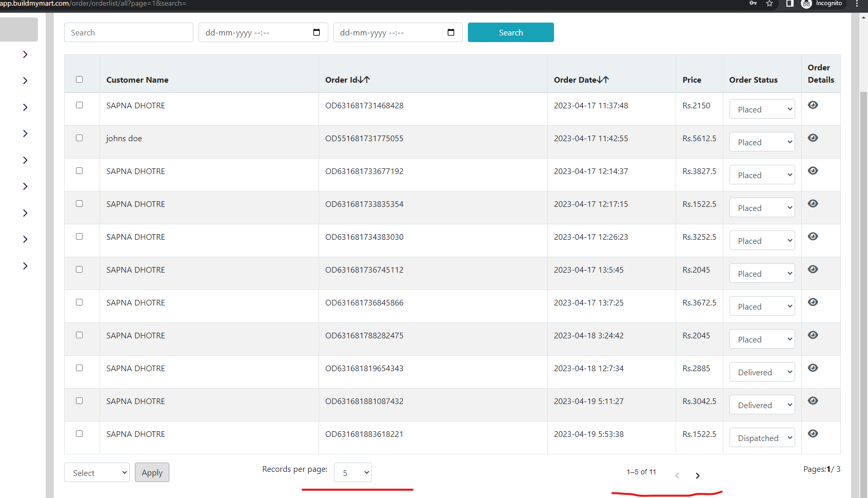The width and height of the screenshot is (868, 498).
Task: Click the browser URL address text
Action: tap(93, 4)
